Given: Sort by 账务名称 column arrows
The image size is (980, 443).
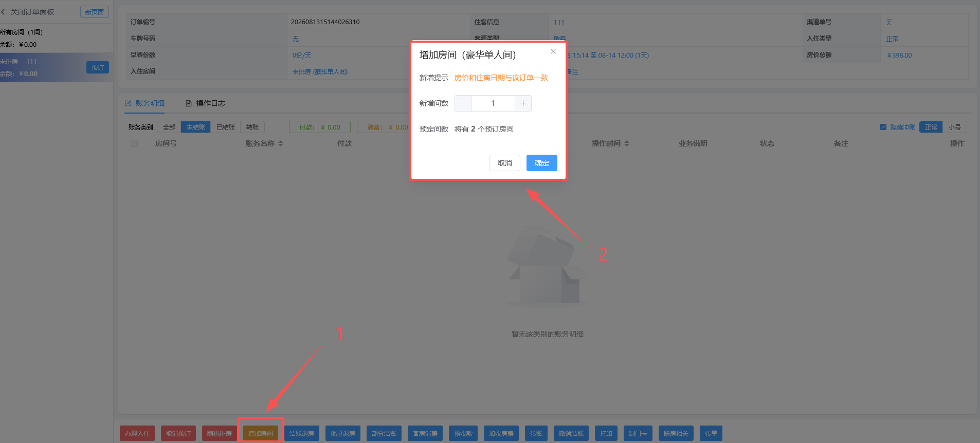Looking at the screenshot, I should (x=281, y=143).
